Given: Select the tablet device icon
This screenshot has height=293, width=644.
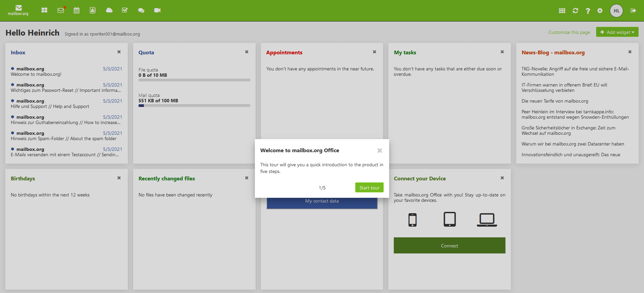Looking at the screenshot, I should click(x=450, y=220).
